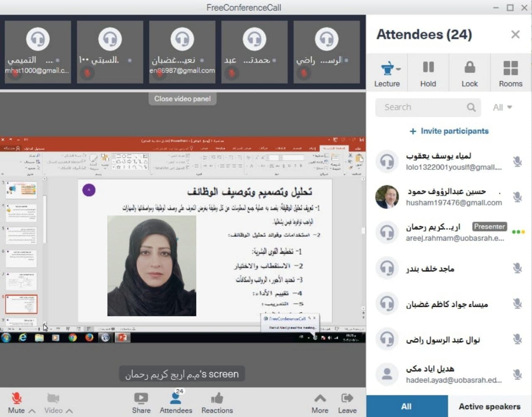
Task: Click the FreeConferenceCall notification popup
Action: pos(290,323)
